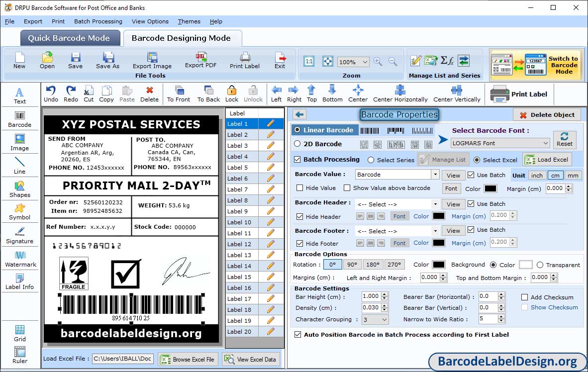Select the 2D Barcode radio button
Screen dimensions: 588x372
(297, 144)
